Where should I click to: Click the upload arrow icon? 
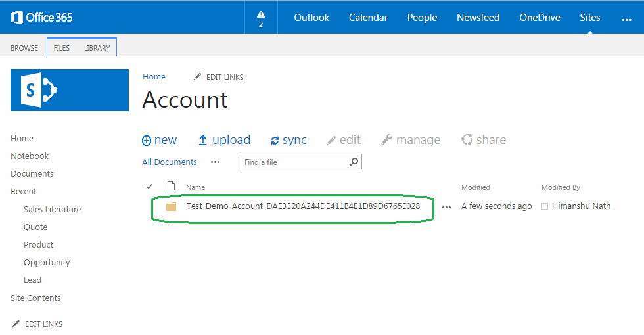click(x=202, y=140)
